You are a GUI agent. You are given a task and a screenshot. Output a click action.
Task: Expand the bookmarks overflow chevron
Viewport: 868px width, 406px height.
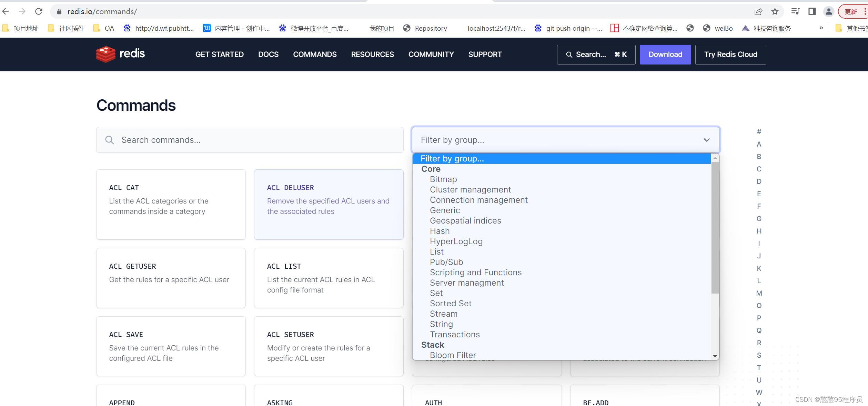(x=821, y=28)
